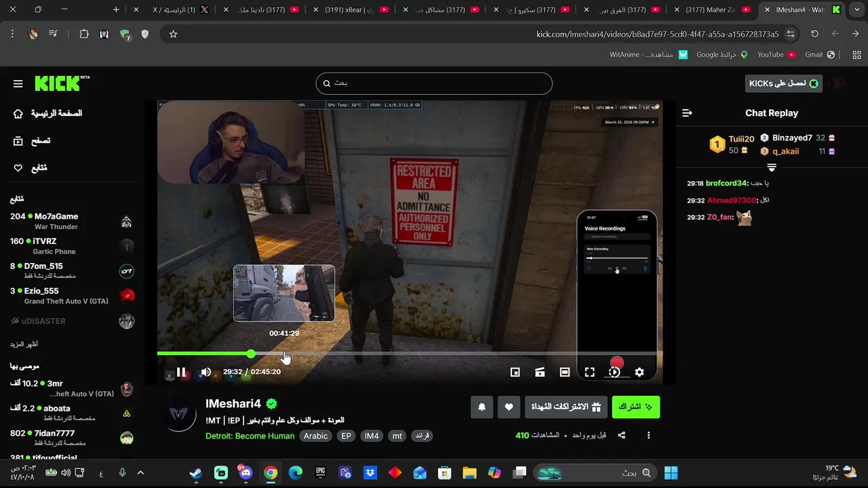
Task: Open iTVRZ channel in the sidebar
Action: (72, 246)
